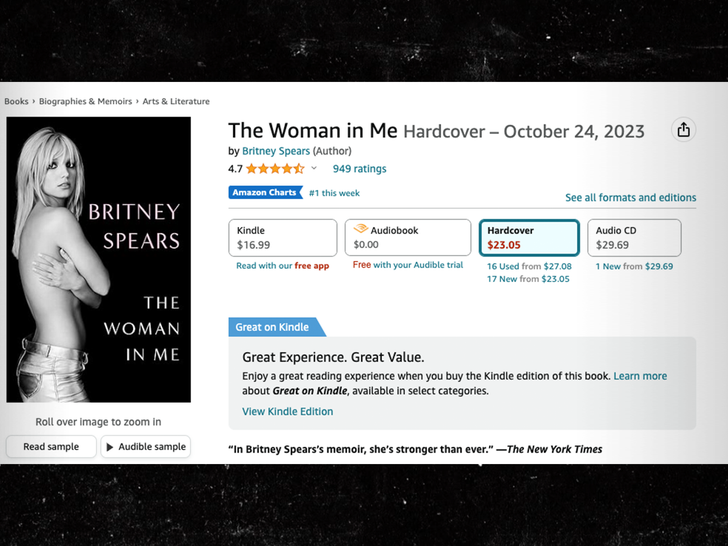The width and height of the screenshot is (728, 546).
Task: Expand the rating breakdown chevron
Action: pyautogui.click(x=314, y=169)
